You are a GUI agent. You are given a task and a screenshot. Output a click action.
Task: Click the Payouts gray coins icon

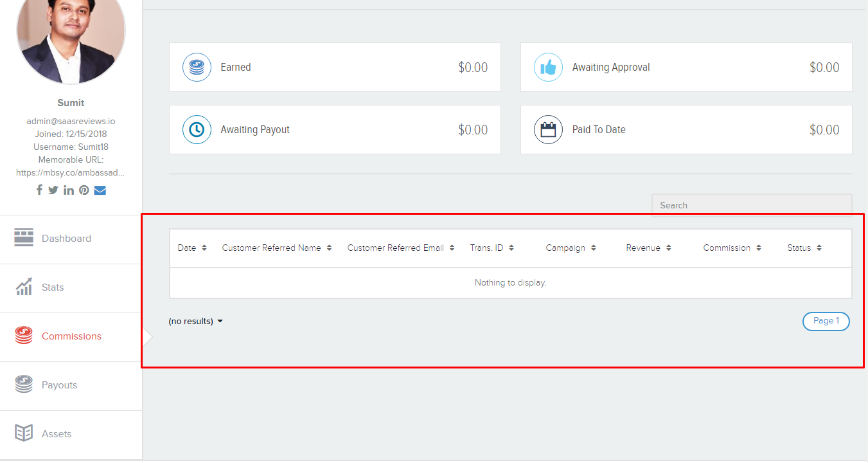[x=24, y=385]
